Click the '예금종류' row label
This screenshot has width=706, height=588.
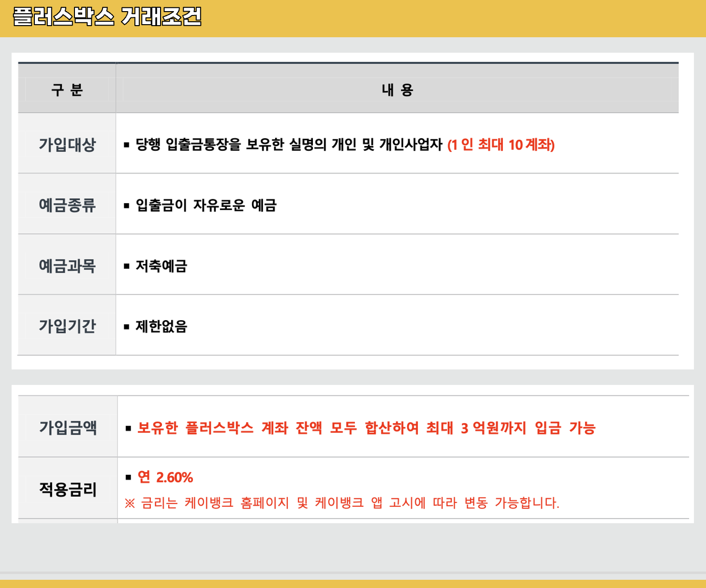[x=67, y=205]
